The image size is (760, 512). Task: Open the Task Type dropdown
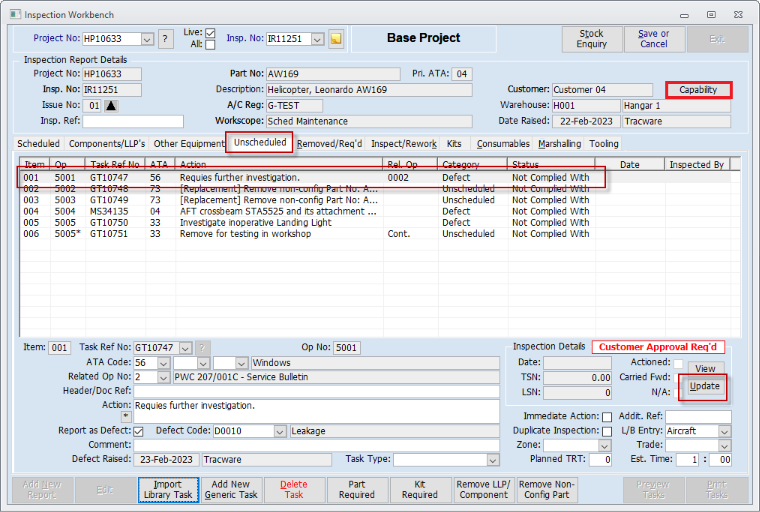pyautogui.click(x=493, y=460)
